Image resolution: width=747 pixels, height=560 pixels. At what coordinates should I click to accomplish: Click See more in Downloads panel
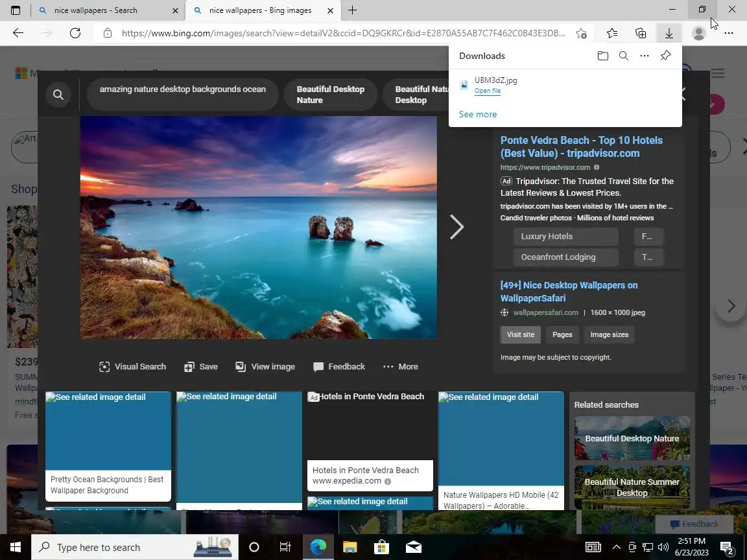point(478,114)
